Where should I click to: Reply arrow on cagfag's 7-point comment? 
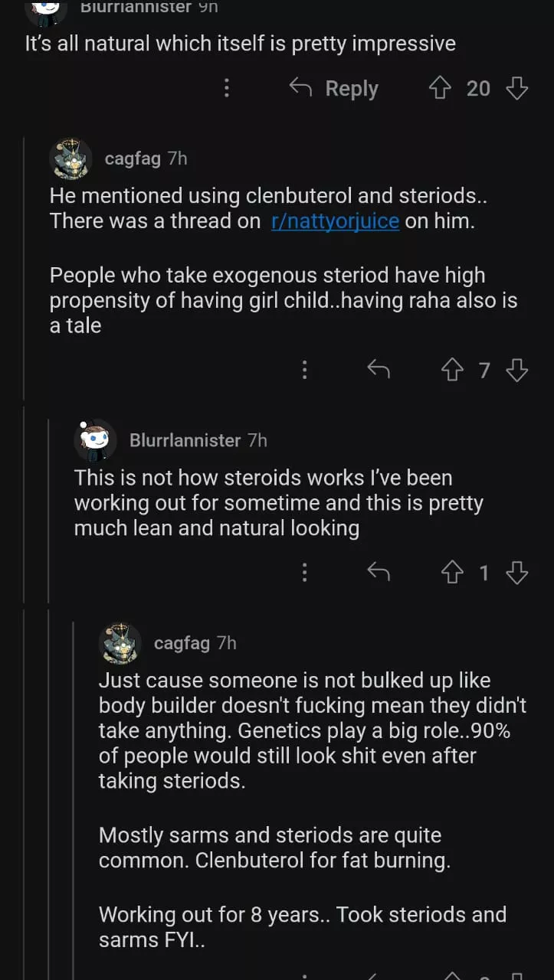point(379,371)
